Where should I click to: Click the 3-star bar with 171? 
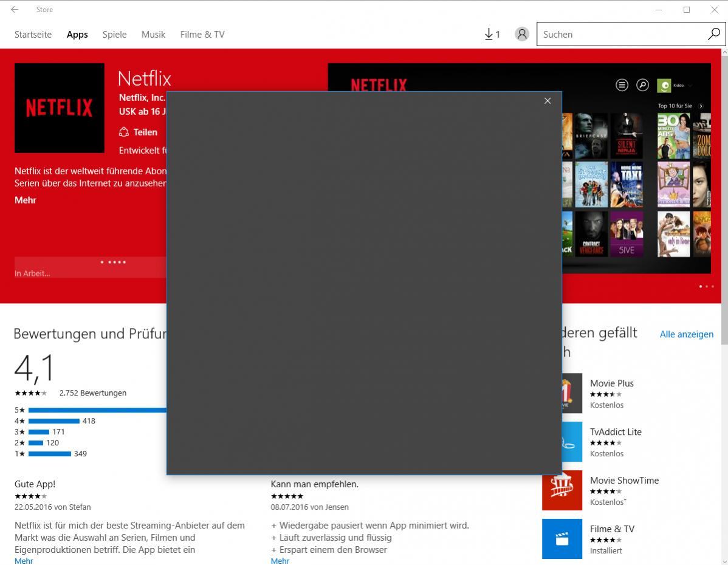pyautogui.click(x=38, y=432)
